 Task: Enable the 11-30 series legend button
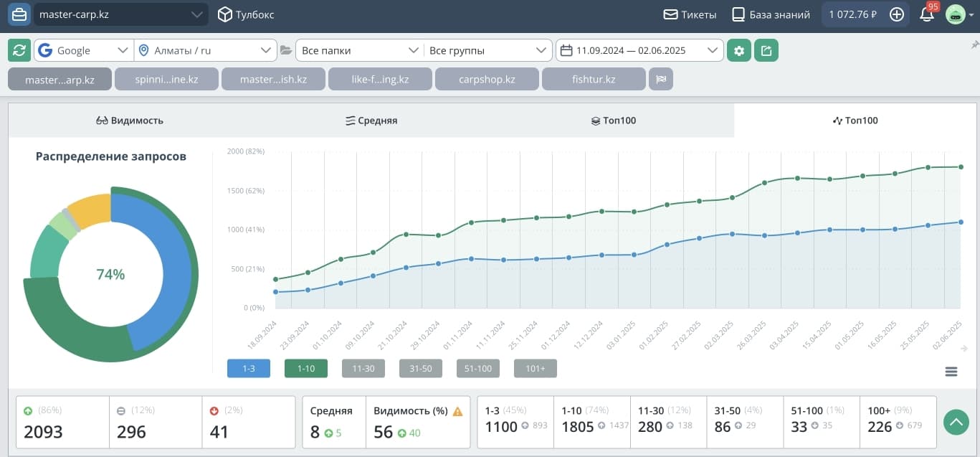[x=363, y=368]
